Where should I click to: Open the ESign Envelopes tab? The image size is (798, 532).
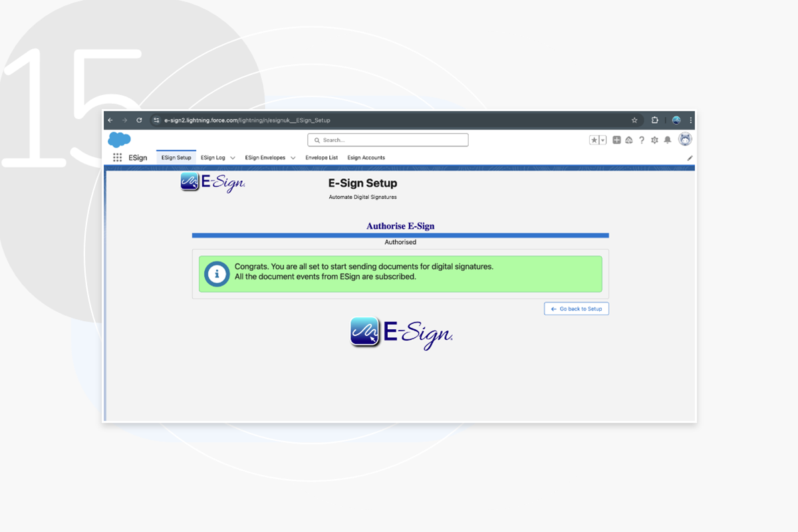click(x=265, y=158)
